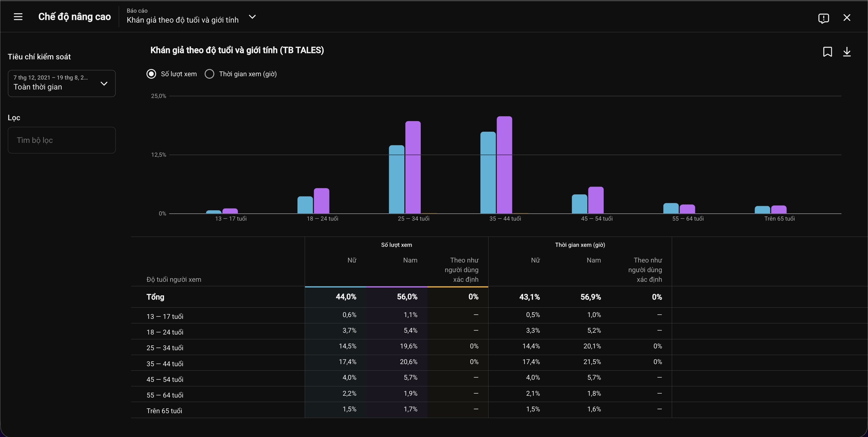The width and height of the screenshot is (868, 437).
Task: Open the hamburger navigation menu
Action: tap(18, 17)
